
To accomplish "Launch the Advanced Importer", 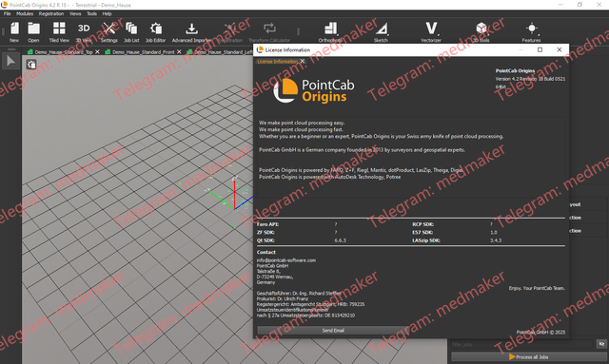I will (191, 31).
